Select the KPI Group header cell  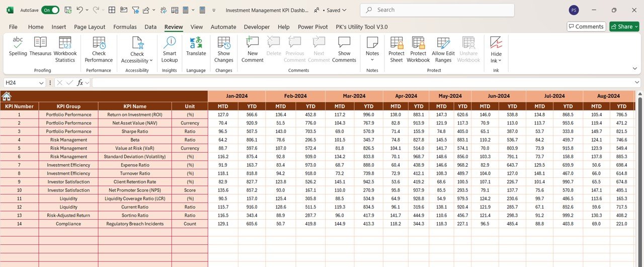tap(68, 106)
